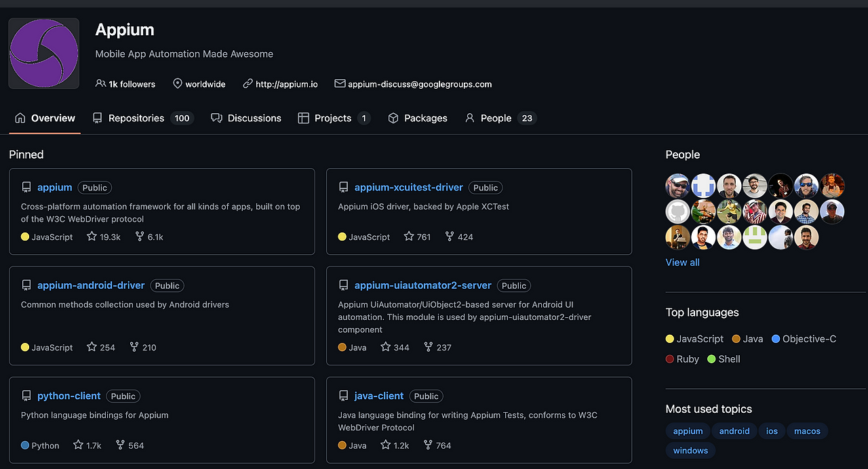Filter by JavaScript in Top languages
Screen dimensions: 868x469
[x=695, y=339]
